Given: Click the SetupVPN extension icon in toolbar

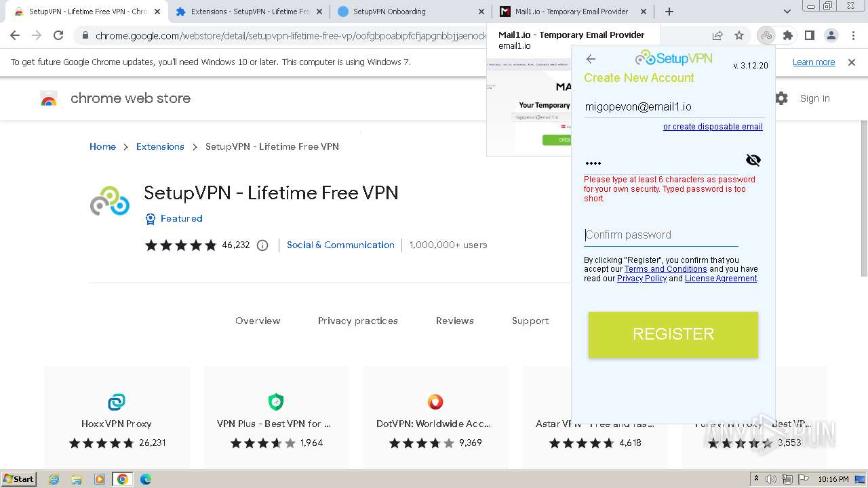Looking at the screenshot, I should point(766,35).
